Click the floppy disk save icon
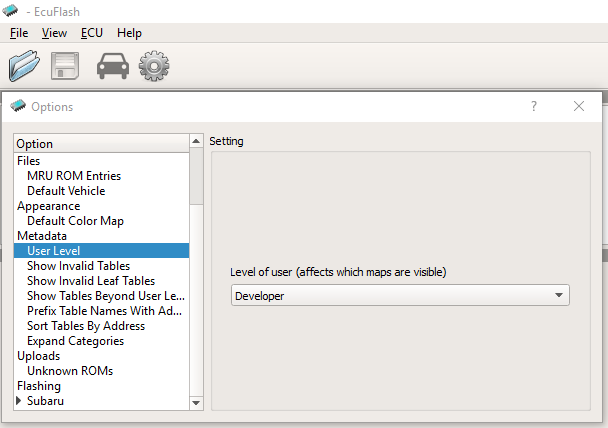Viewport: 608px width, 428px height. [x=65, y=66]
